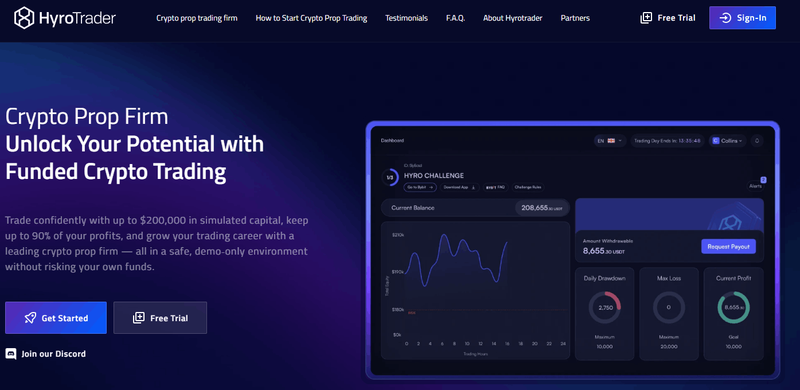Open the Collins account dropdown

(x=729, y=140)
